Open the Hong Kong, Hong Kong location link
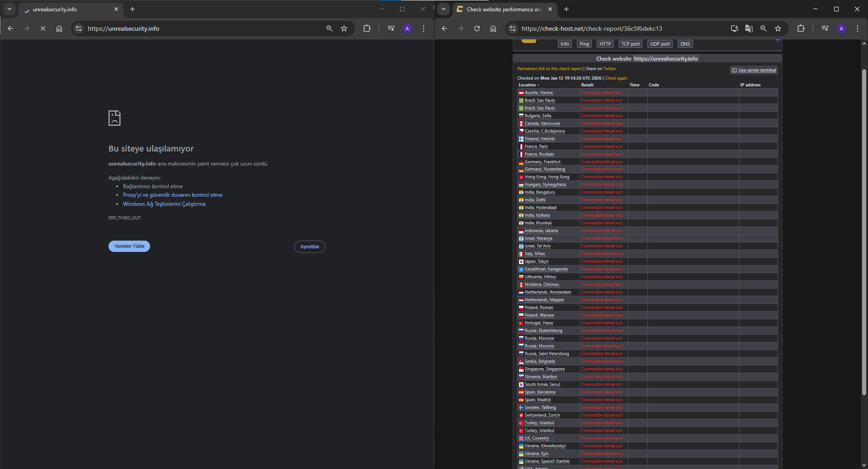The image size is (868, 469). (547, 177)
